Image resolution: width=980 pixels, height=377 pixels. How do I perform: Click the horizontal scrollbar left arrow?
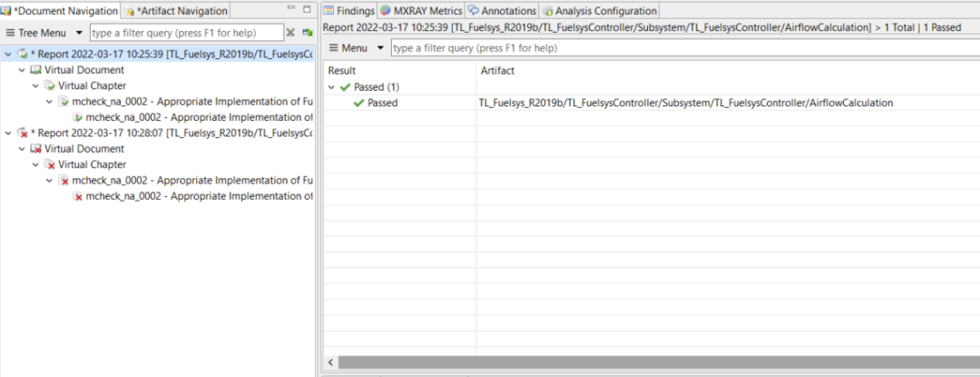click(x=331, y=362)
